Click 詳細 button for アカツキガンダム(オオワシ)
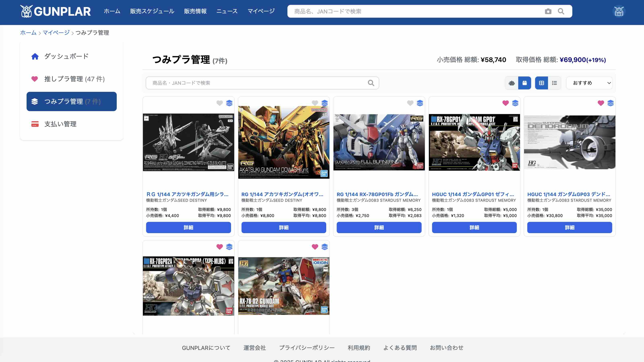Image resolution: width=644 pixels, height=362 pixels. [284, 227]
